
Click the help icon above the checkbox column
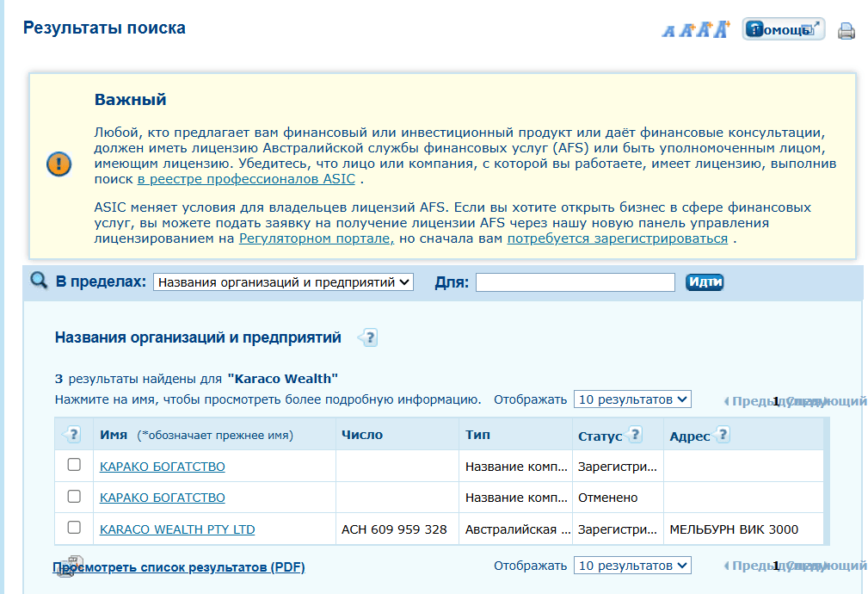point(73,435)
